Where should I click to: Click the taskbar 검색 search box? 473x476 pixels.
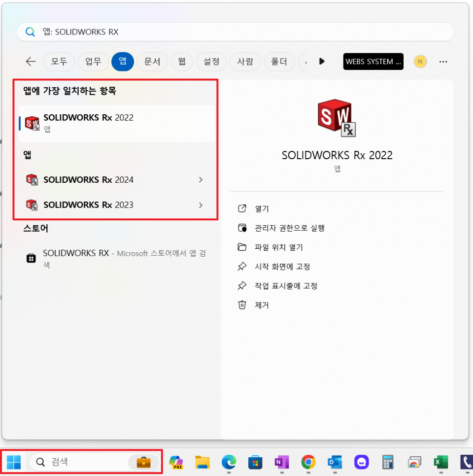click(x=95, y=462)
